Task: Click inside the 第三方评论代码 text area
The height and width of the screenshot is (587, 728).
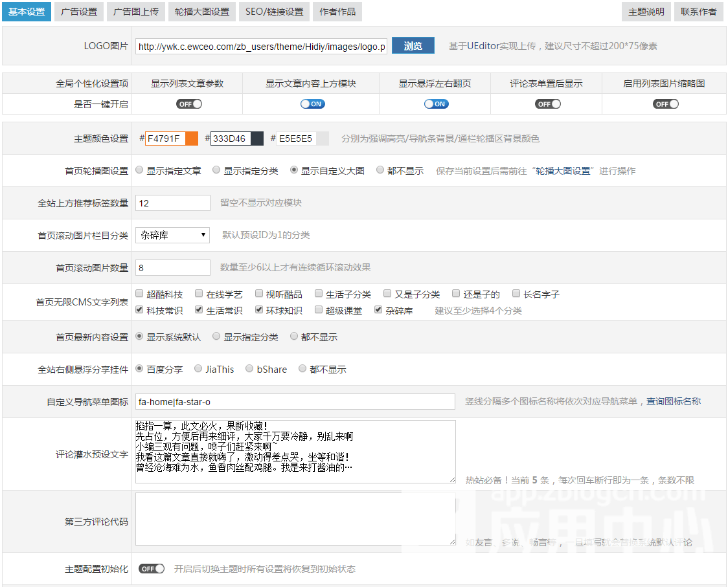Action: click(x=295, y=519)
